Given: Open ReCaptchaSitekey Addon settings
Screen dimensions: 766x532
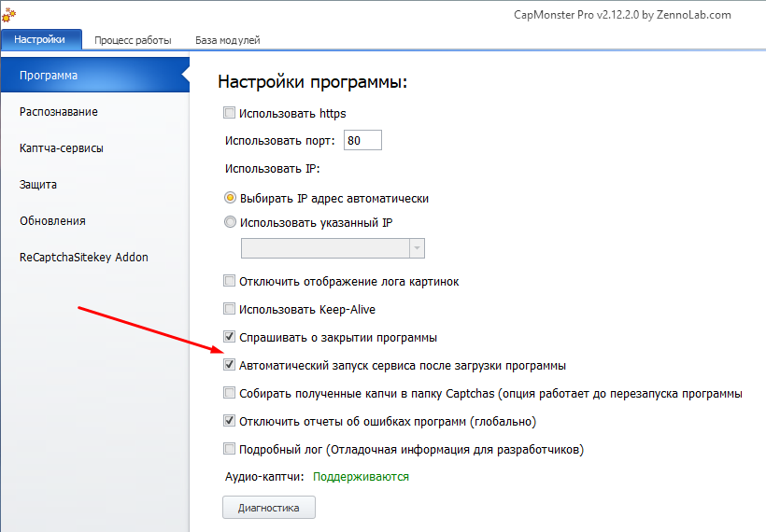Looking at the screenshot, I should coord(84,258).
